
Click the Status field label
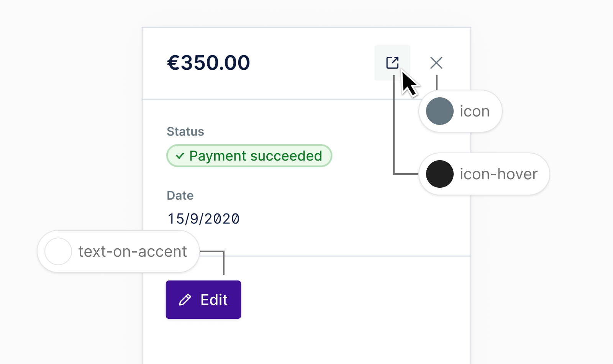(185, 131)
